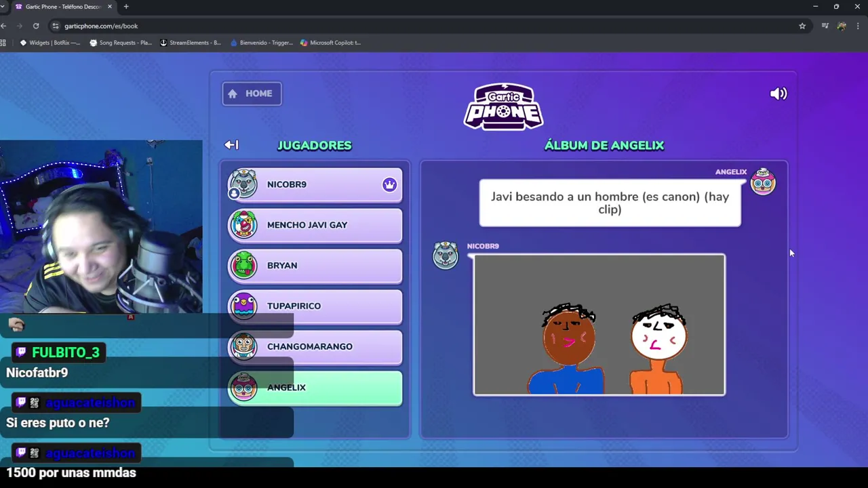The width and height of the screenshot is (868, 488).
Task: Open the Microsoft Copilot bookmark
Action: pos(331,43)
